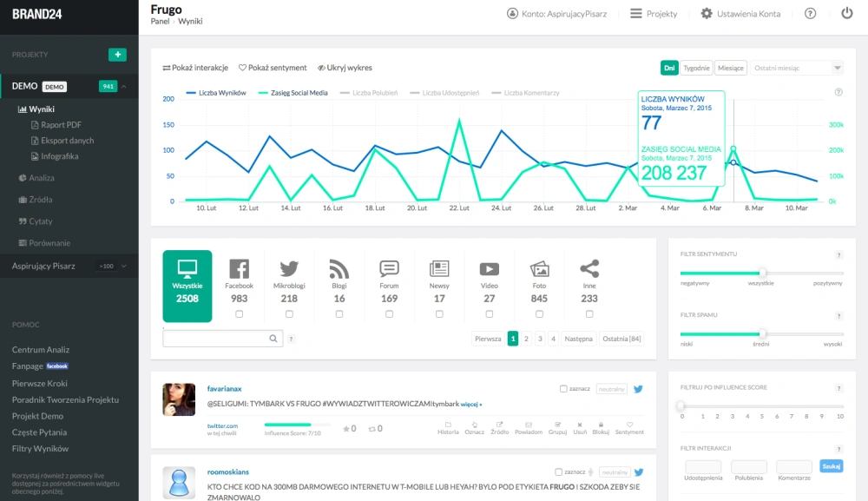Expand the Aspirujacy Pisarz project
The height and width of the screenshot is (501, 868).
[124, 266]
